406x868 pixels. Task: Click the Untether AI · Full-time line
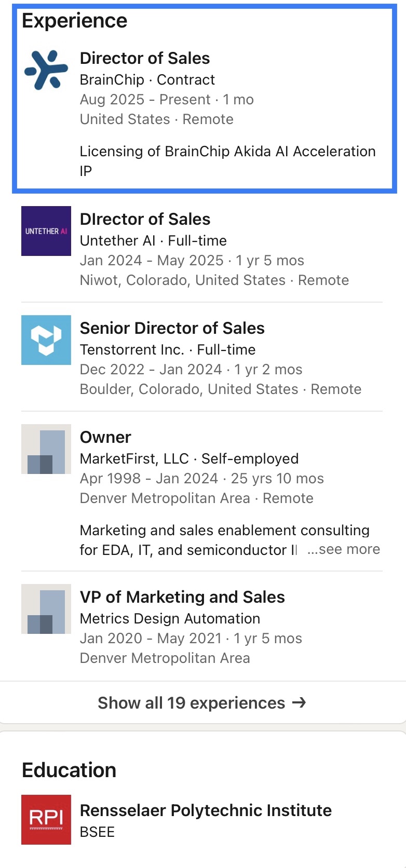(153, 241)
